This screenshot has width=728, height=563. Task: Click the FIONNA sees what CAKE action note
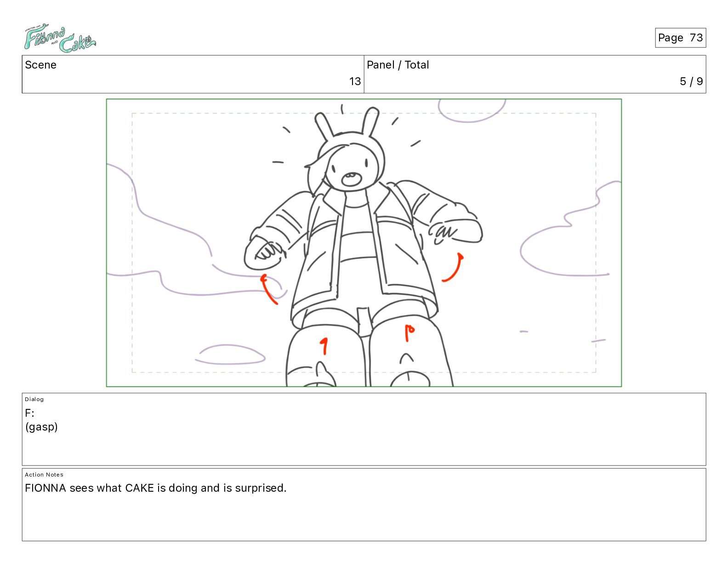pyautogui.click(x=156, y=488)
